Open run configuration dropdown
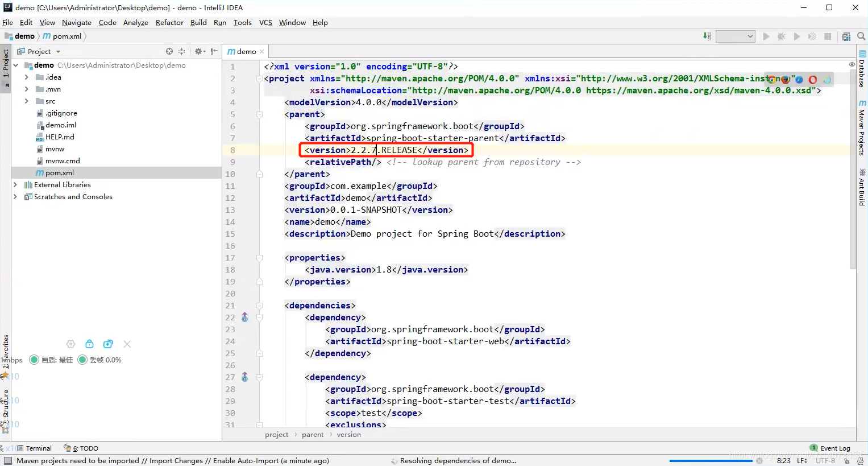 (735, 36)
